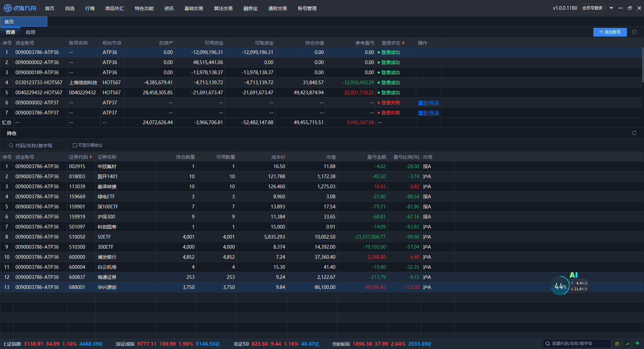Image resolution: width=644 pixels, height=349 pixels.
Task: Open the yellow message log icon in status bar
Action: [x=617, y=344]
